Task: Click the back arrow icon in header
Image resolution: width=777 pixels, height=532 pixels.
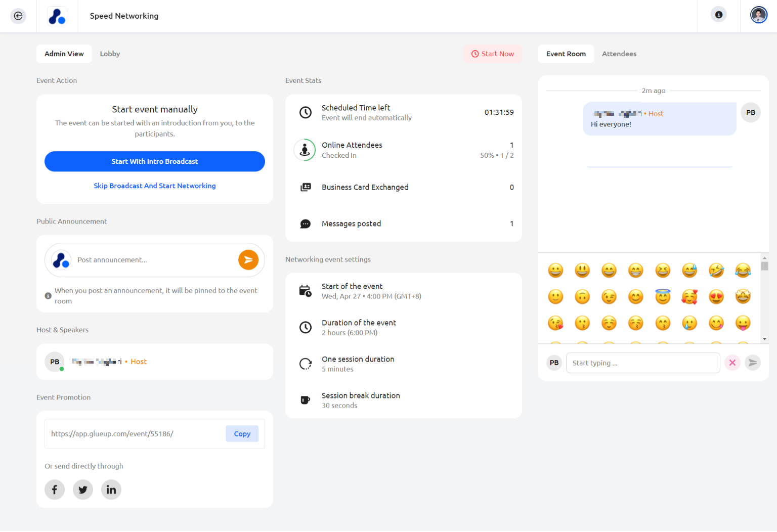Action: (x=18, y=16)
